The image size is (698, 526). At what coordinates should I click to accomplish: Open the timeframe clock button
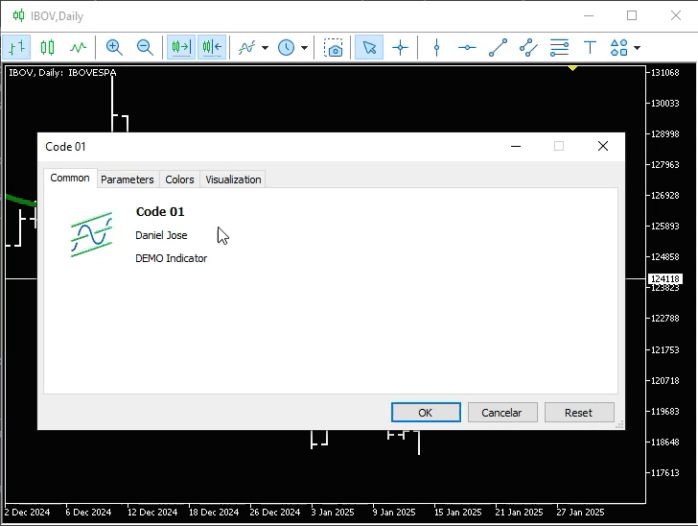pyautogui.click(x=286, y=47)
